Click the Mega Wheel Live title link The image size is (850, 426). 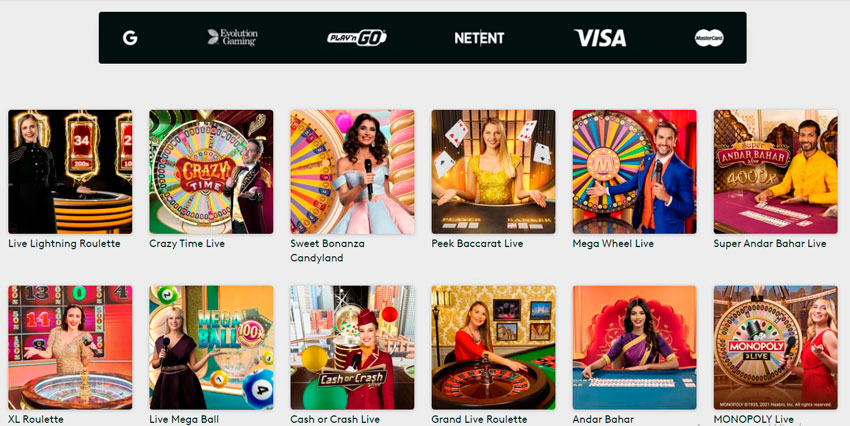613,244
